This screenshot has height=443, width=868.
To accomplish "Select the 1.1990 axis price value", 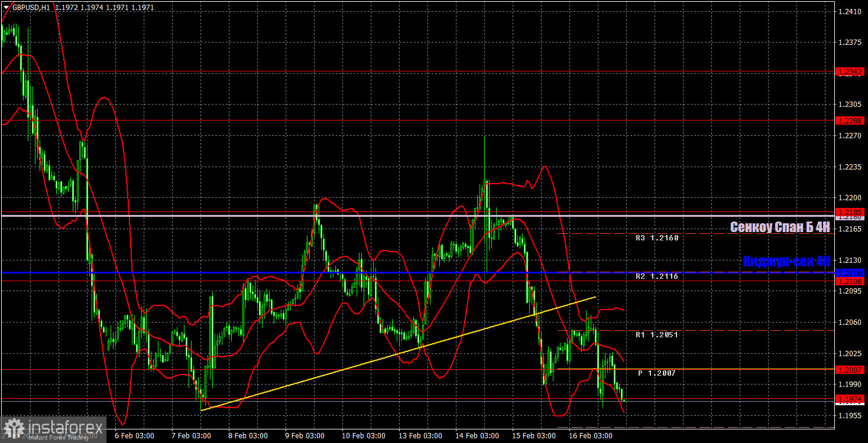I will coord(851,385).
